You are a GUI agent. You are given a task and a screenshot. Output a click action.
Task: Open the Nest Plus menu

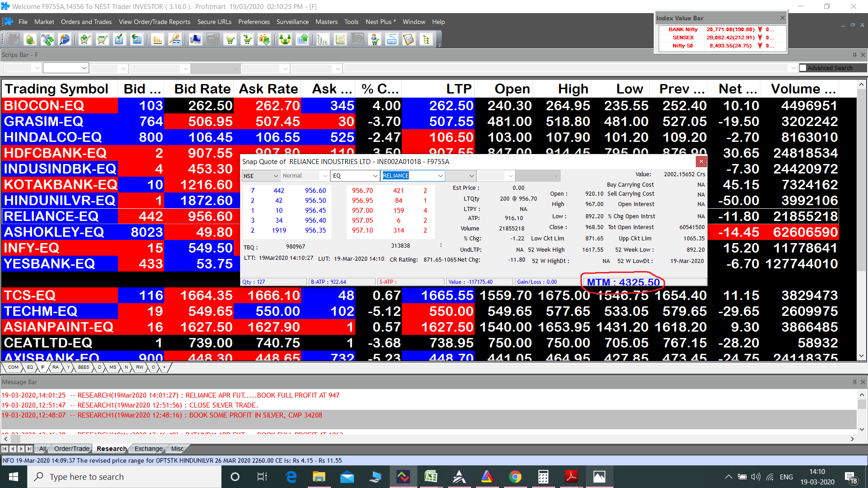click(x=381, y=22)
